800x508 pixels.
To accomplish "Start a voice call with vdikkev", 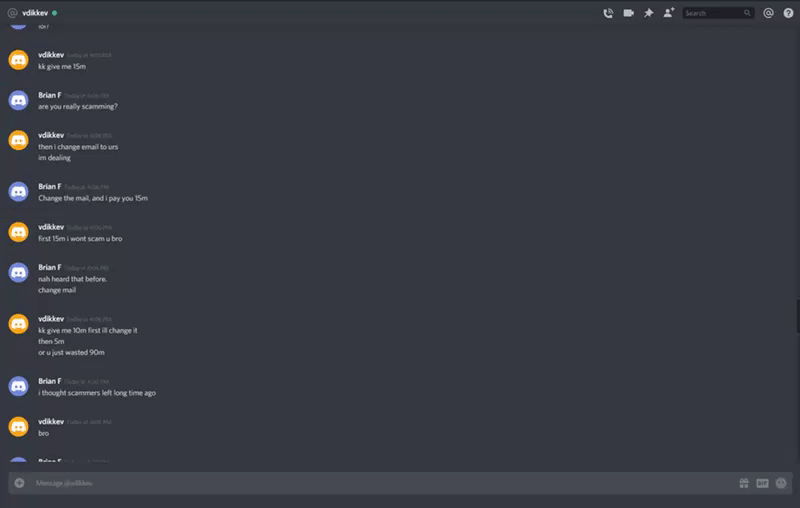I will click(608, 13).
